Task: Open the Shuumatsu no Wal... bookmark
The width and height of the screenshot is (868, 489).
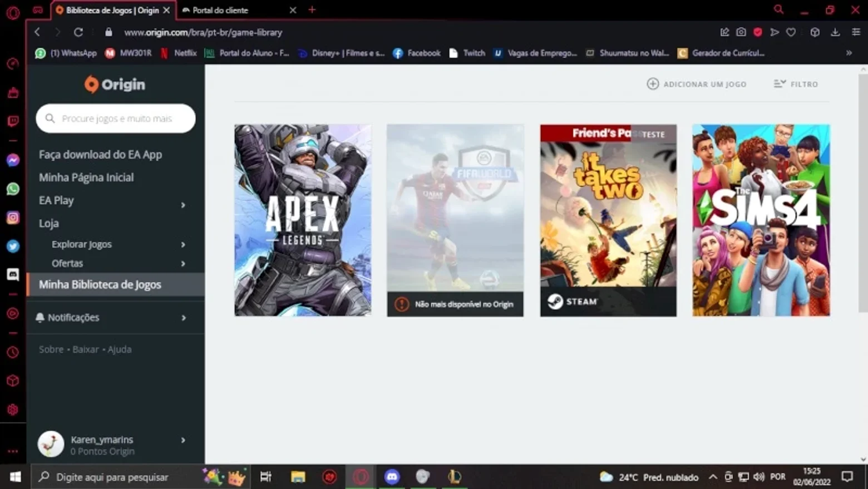Action: click(x=628, y=53)
